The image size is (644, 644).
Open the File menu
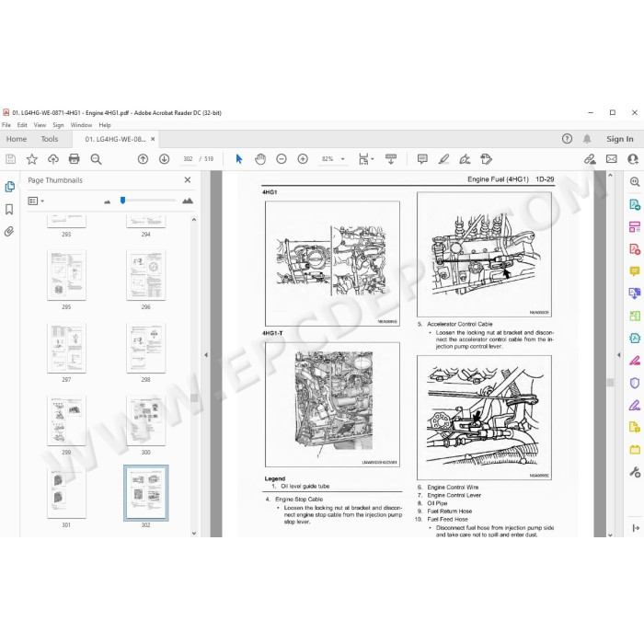[x=6, y=125]
